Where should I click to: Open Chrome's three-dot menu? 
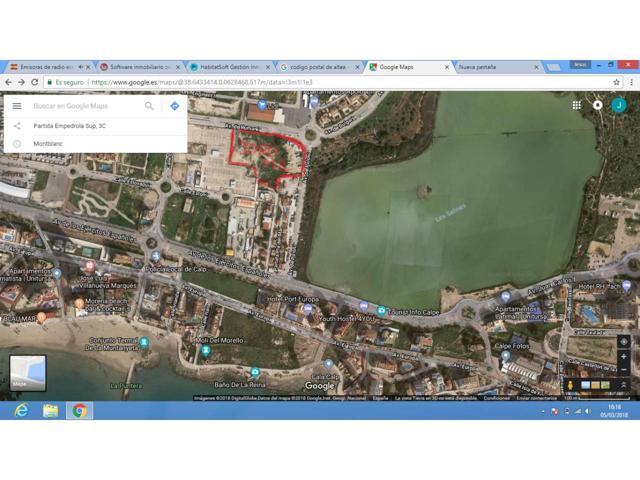(x=631, y=82)
